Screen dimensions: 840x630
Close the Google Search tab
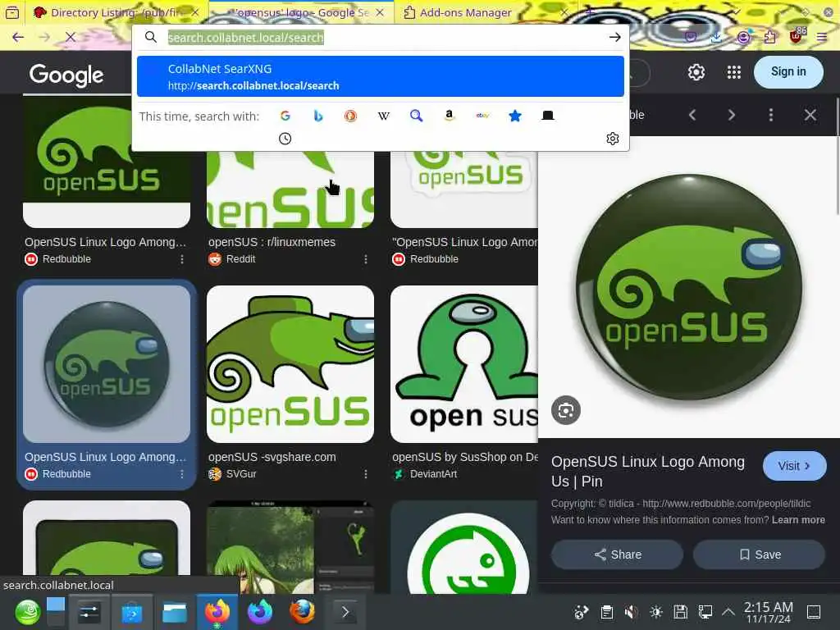380,12
